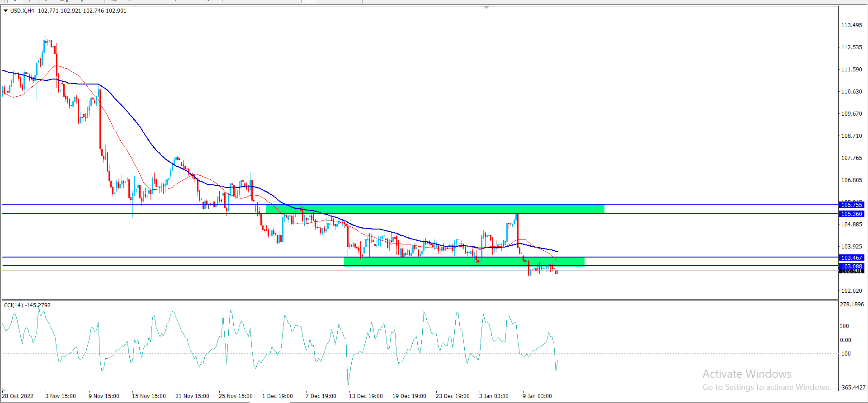Select the 105.360 price level label
The image size is (868, 403).
(x=851, y=214)
